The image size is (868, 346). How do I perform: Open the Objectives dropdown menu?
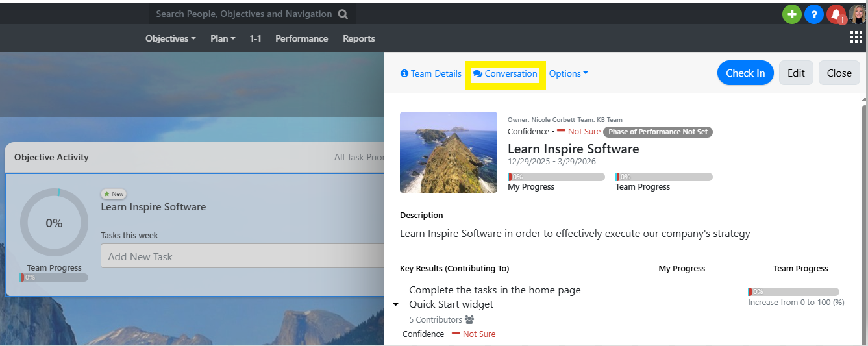(x=170, y=38)
